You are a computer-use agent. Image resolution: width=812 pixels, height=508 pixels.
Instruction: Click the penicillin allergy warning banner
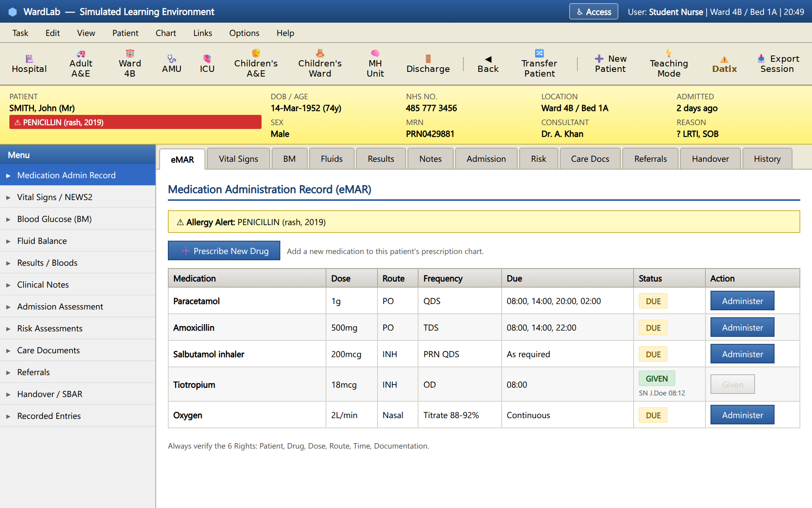pyautogui.click(x=135, y=122)
